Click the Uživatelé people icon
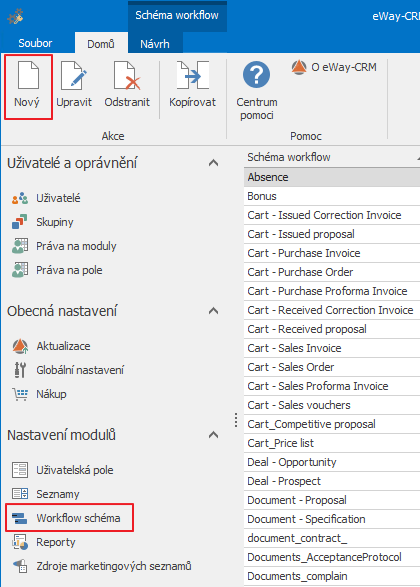The image size is (420, 587). point(20,198)
